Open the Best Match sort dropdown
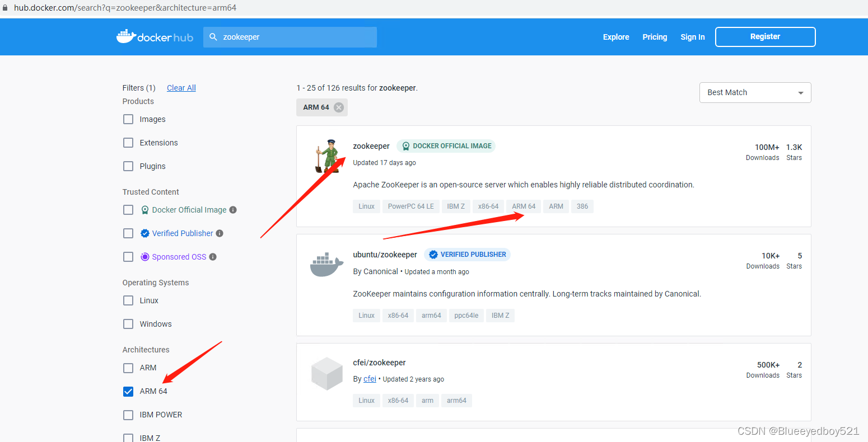Image resolution: width=868 pixels, height=442 pixels. coord(755,93)
